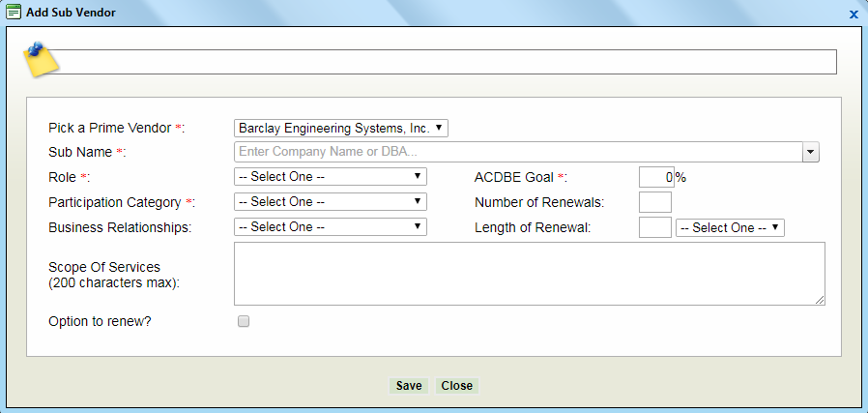
Task: Open the Role dropdown
Action: (x=331, y=177)
